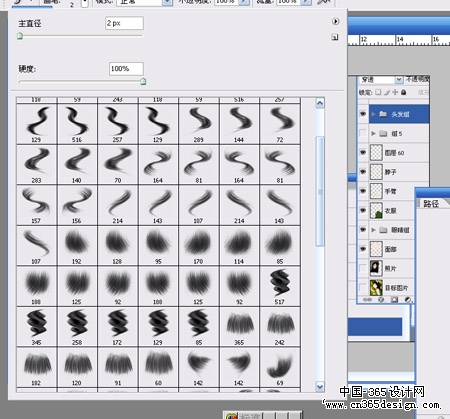Switch to the 路径 tab

(431, 203)
